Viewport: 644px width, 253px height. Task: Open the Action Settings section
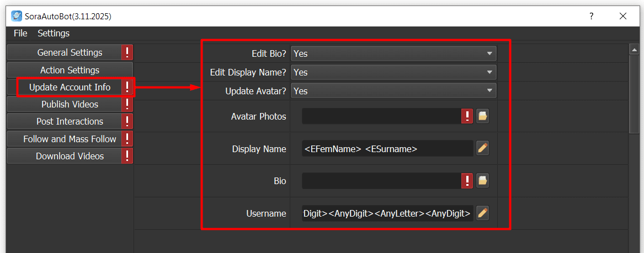(x=70, y=70)
